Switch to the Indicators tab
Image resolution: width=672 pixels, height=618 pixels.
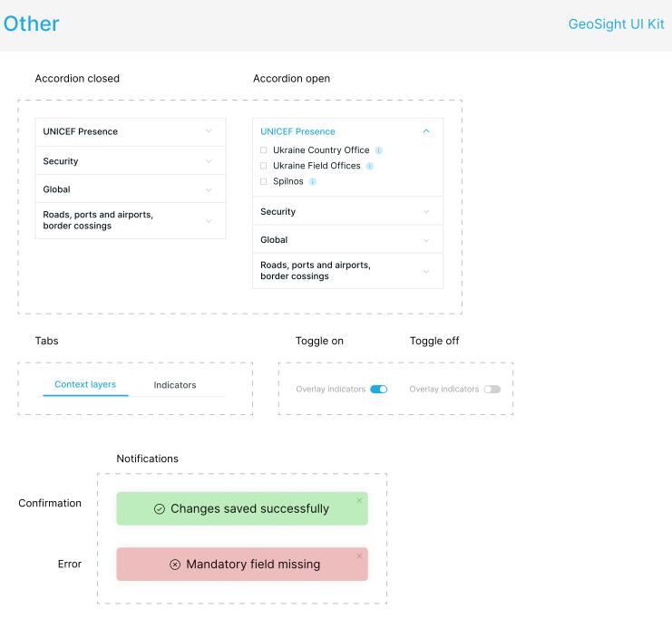click(175, 385)
